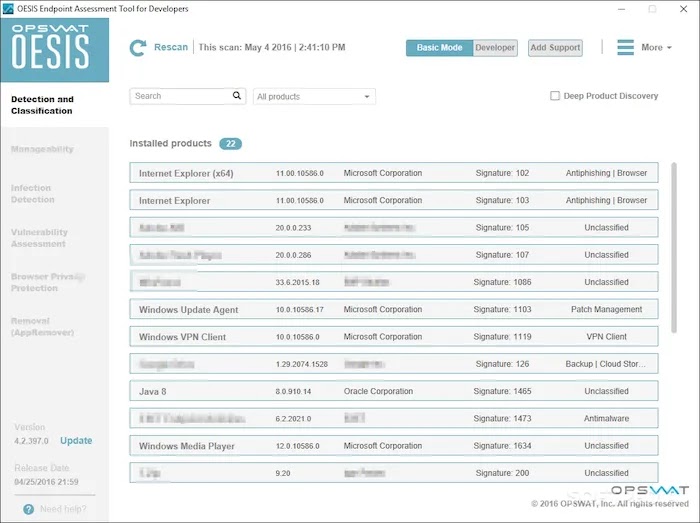Open the Vulnerability Assessment section
The image size is (700, 523).
[x=39, y=238]
